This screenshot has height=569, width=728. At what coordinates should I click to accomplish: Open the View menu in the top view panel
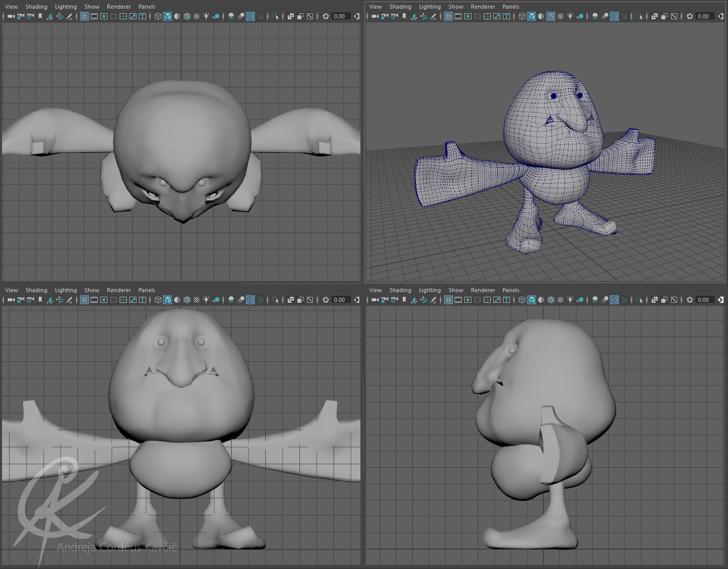11,7
